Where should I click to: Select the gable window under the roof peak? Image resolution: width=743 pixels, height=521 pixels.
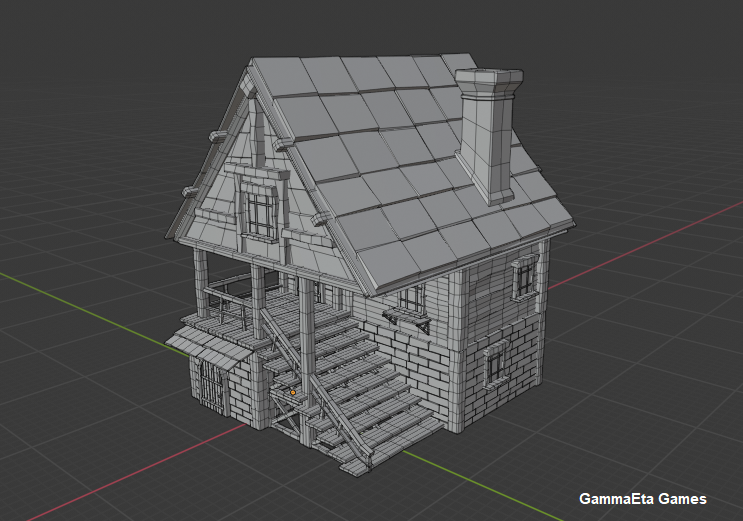pos(259,211)
